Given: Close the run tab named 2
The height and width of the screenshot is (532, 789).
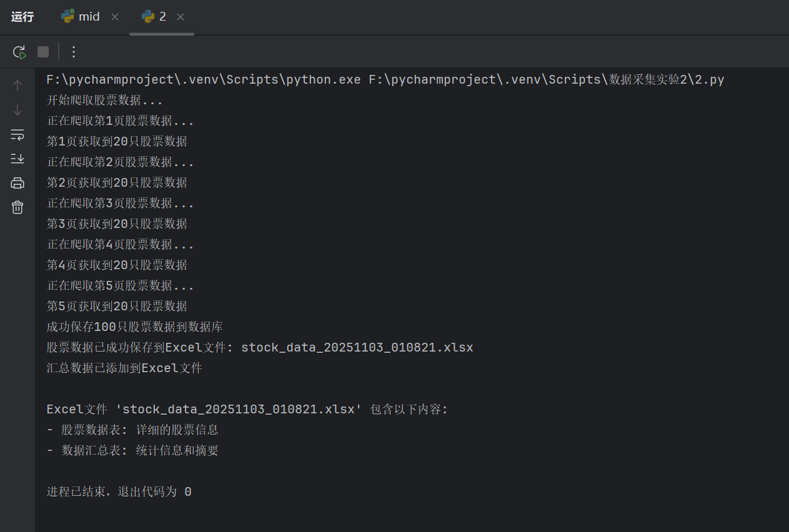Looking at the screenshot, I should [x=181, y=17].
